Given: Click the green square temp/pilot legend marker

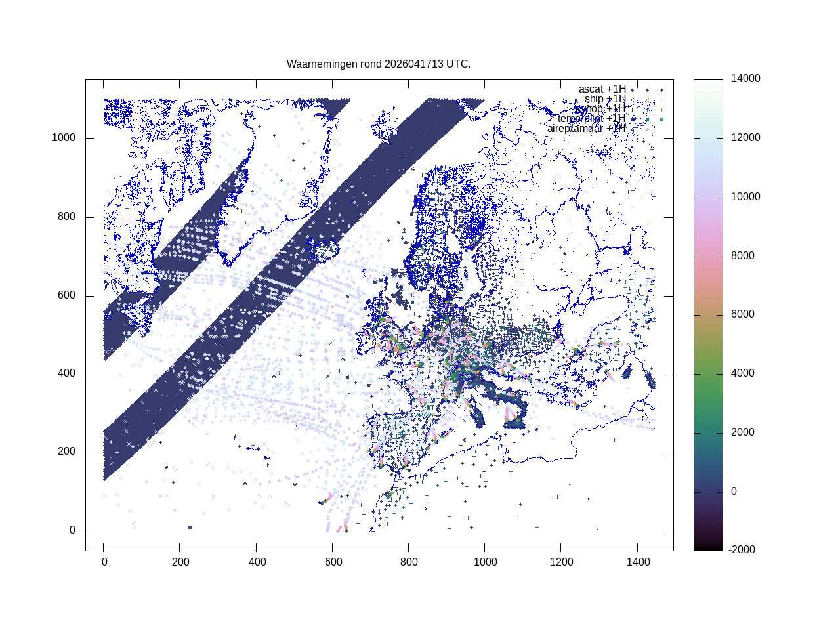Looking at the screenshot, I should point(661,119).
